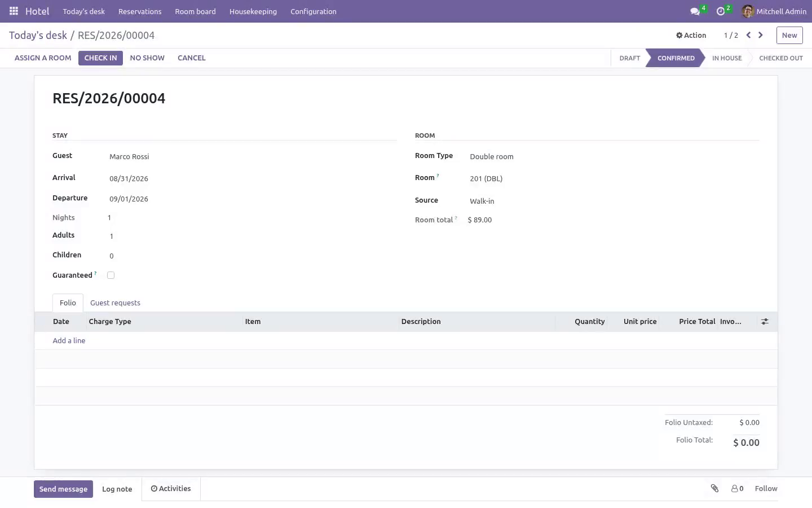Follow this reservation record
This screenshot has height=508, width=812.
pyautogui.click(x=766, y=489)
